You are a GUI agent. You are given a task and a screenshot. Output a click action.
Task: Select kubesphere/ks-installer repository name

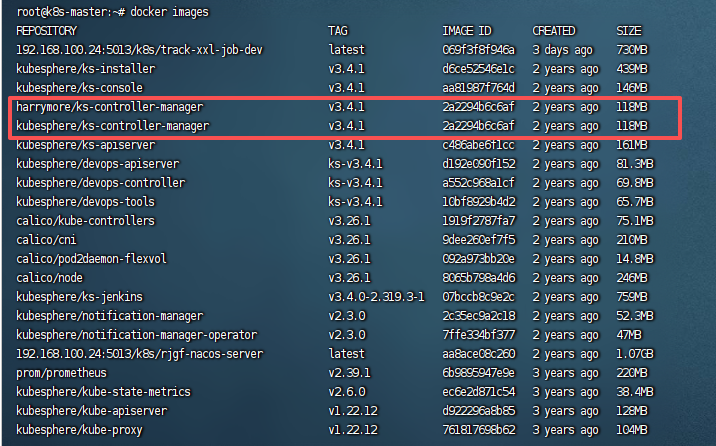pos(85,69)
